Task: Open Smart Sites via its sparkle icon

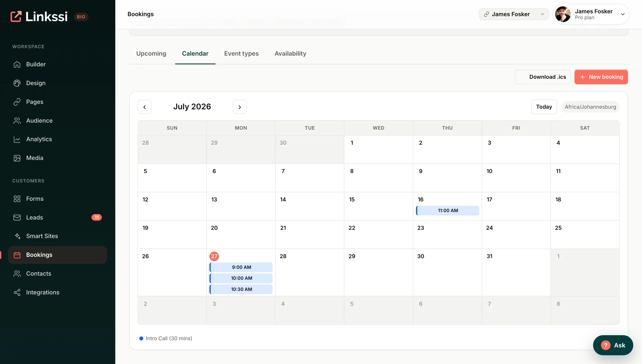Action: pyautogui.click(x=17, y=236)
